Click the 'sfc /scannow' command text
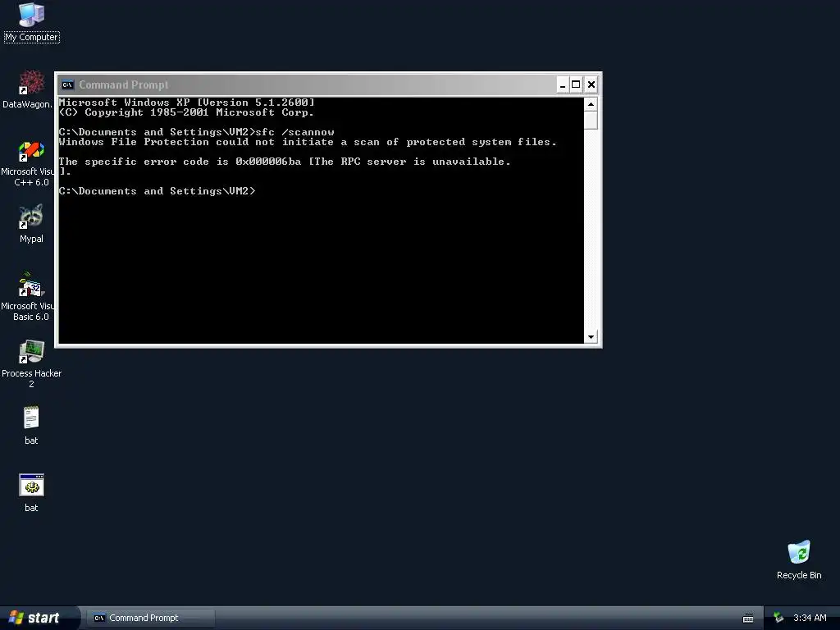 coord(295,132)
